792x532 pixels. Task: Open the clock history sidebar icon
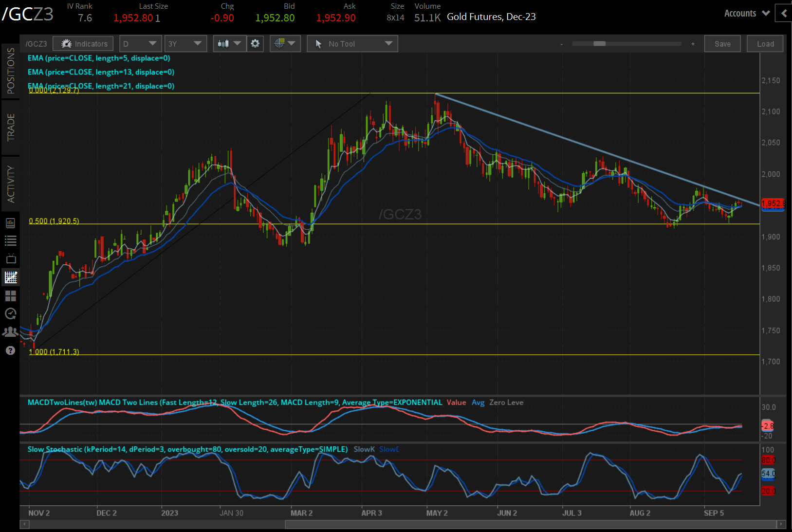(x=10, y=314)
